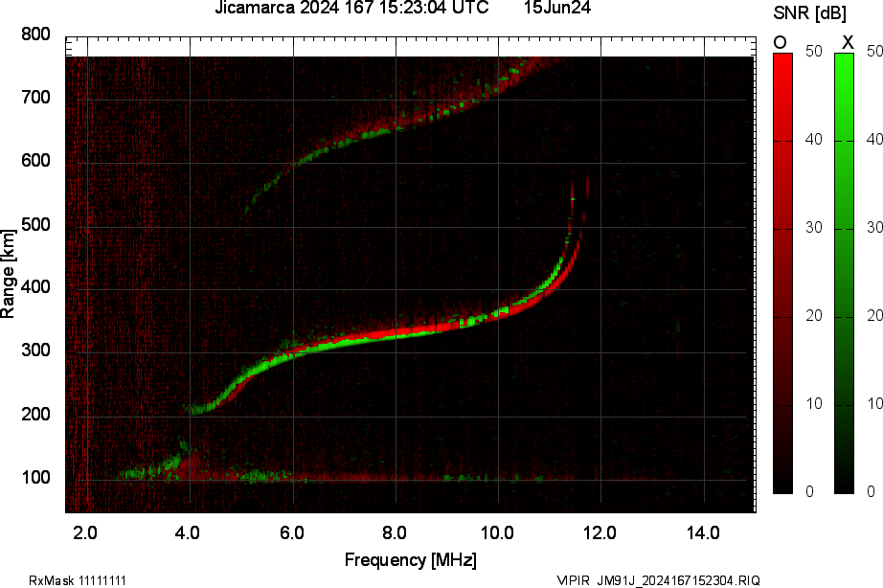Click the 'VIPIR JM91J_2024167152304.RIQ' file name
The image size is (883, 588).
(x=658, y=580)
